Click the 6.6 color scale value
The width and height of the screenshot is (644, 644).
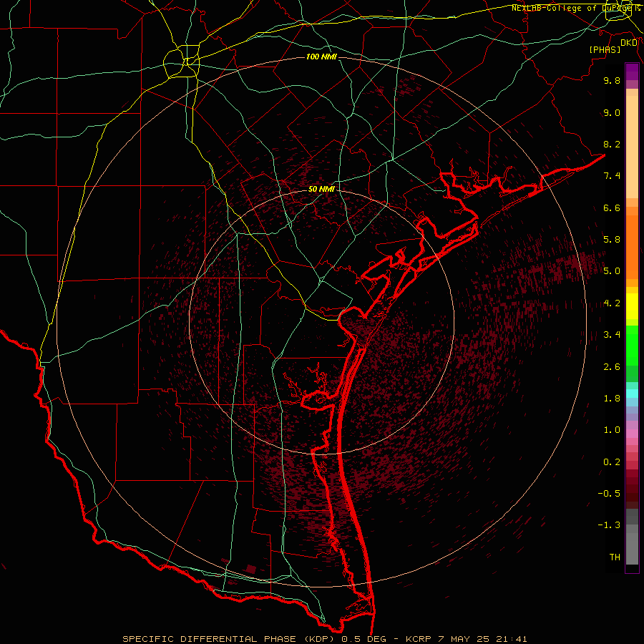coord(612,208)
